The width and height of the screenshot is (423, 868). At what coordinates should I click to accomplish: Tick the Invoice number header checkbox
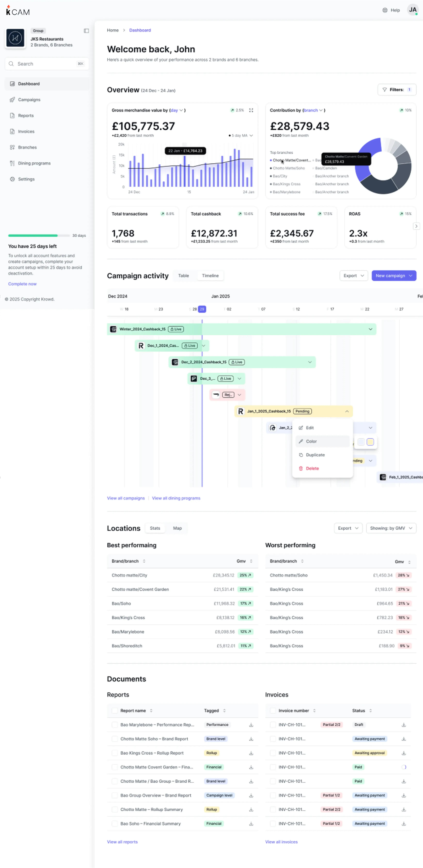[x=273, y=711]
